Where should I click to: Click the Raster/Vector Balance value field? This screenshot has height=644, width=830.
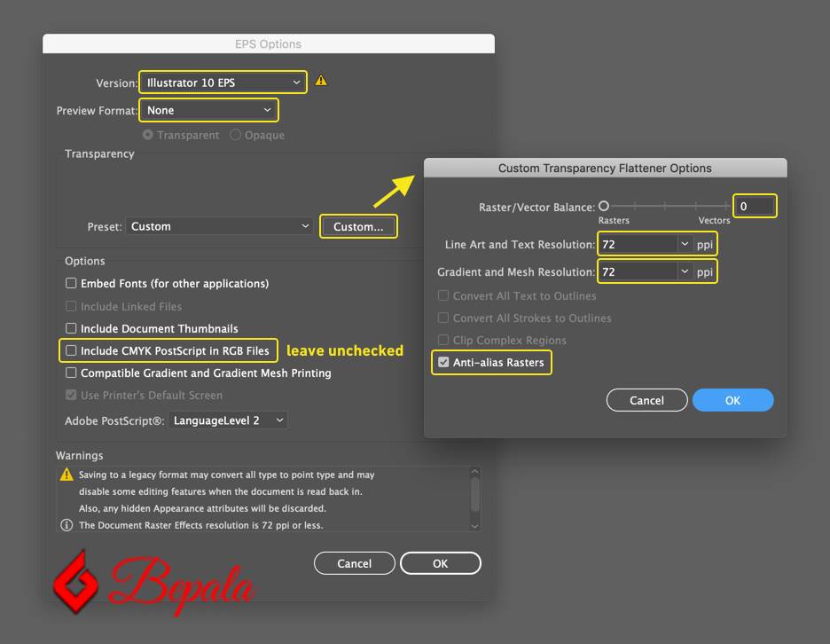pyautogui.click(x=755, y=205)
